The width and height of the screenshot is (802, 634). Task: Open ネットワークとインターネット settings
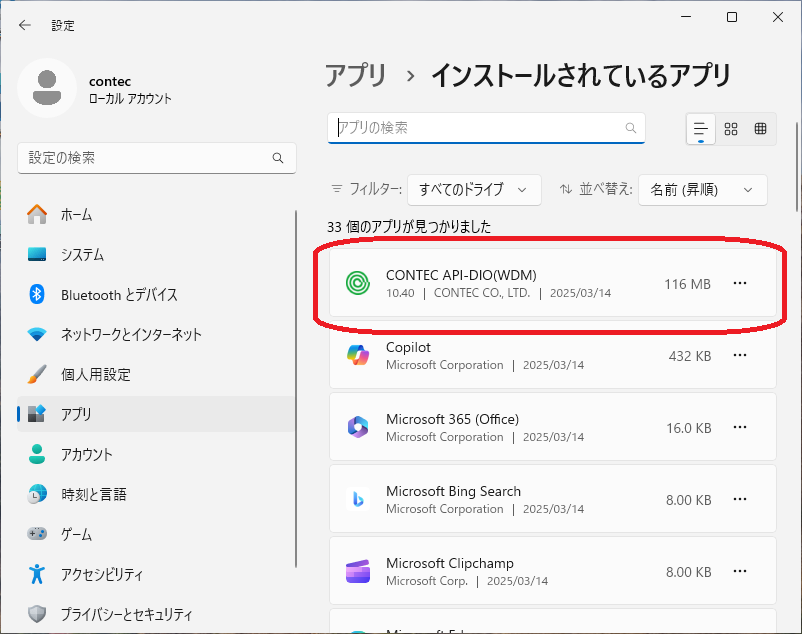156,334
